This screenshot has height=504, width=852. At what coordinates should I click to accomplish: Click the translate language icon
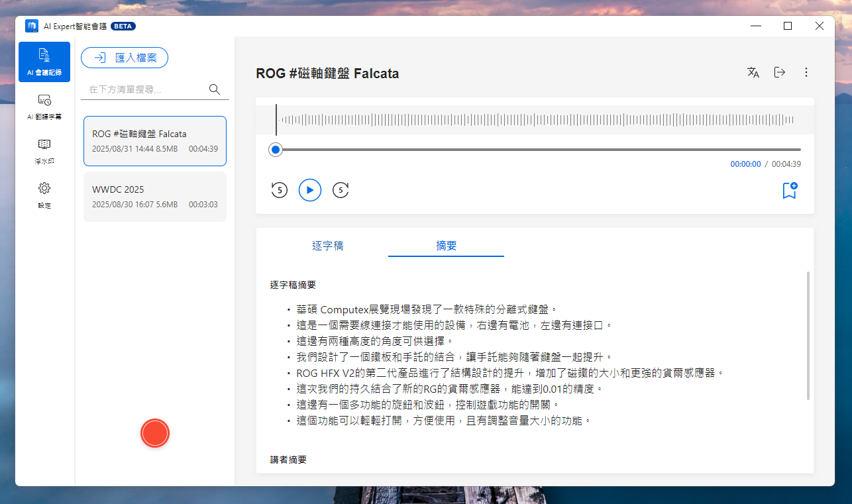(753, 73)
